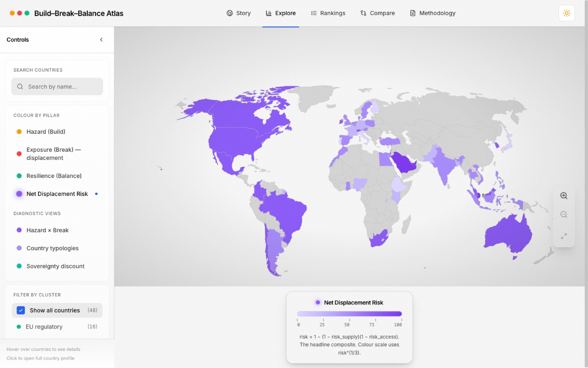This screenshot has height=368, width=588.
Task: Select Country typologies diagnostic view
Action: tap(57, 248)
